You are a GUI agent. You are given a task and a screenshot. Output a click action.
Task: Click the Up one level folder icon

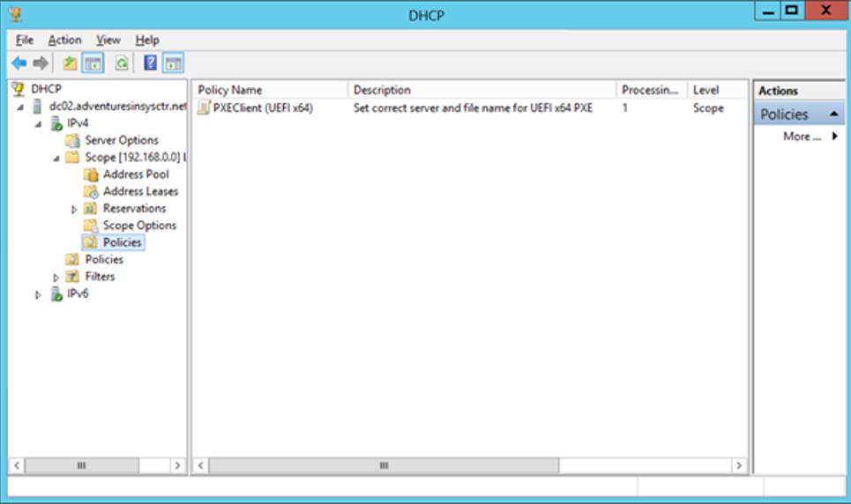(x=70, y=63)
